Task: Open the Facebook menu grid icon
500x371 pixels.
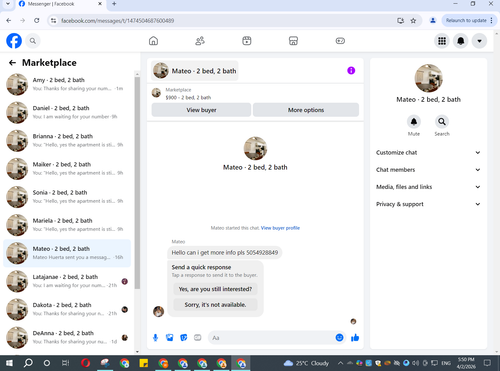Action: tap(442, 41)
